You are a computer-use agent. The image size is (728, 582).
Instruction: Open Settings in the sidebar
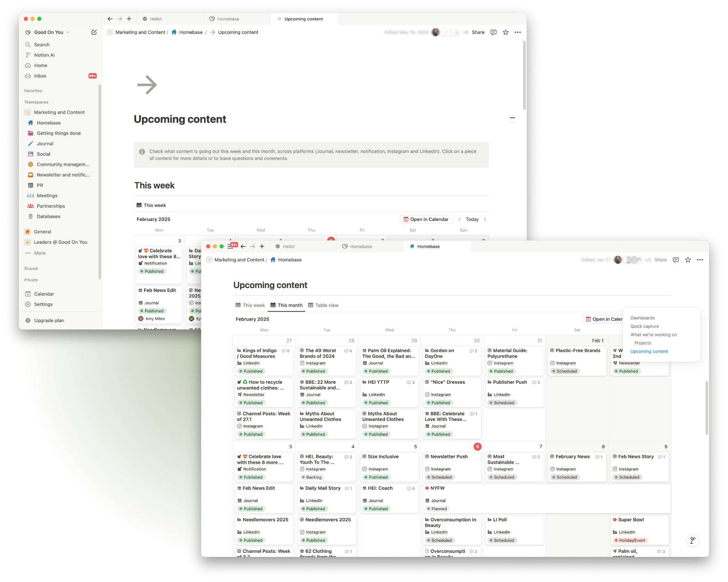coord(43,304)
